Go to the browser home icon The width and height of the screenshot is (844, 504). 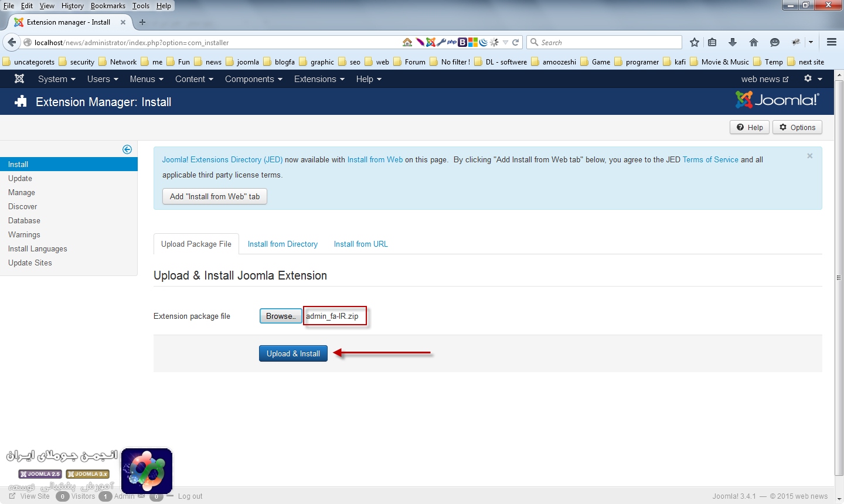[x=754, y=42]
